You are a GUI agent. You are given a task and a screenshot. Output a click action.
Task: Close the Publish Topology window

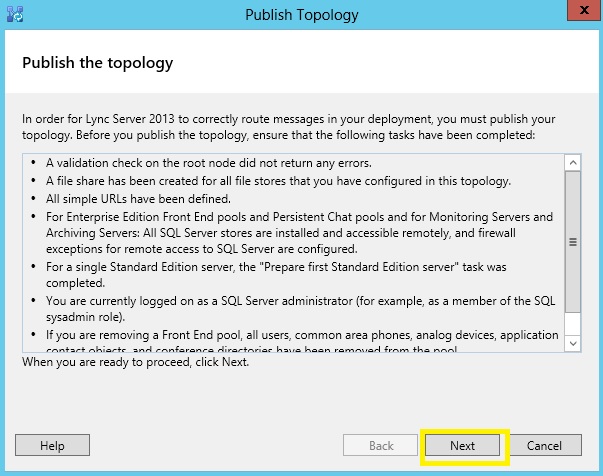(x=584, y=10)
